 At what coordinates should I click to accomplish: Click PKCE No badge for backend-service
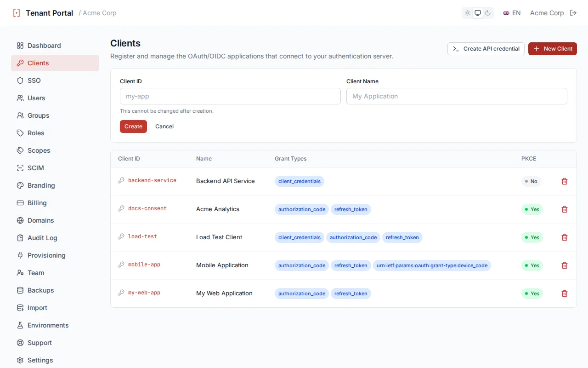pyautogui.click(x=531, y=181)
